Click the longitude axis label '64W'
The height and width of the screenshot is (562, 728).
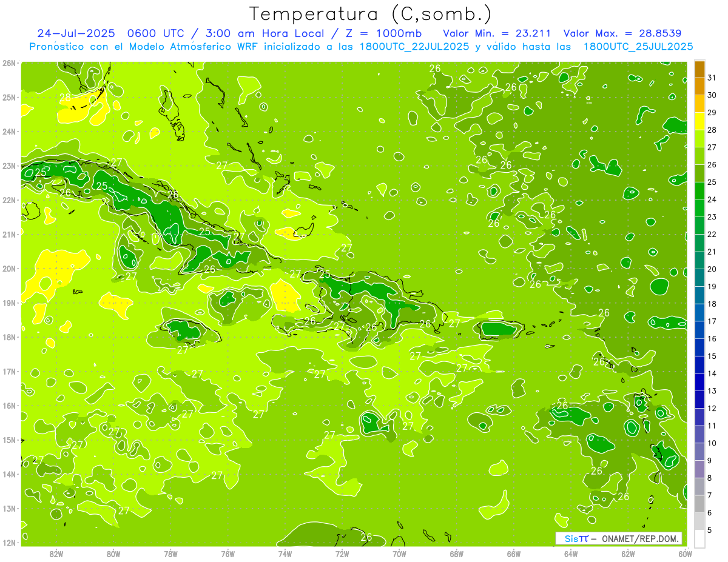[570, 553]
